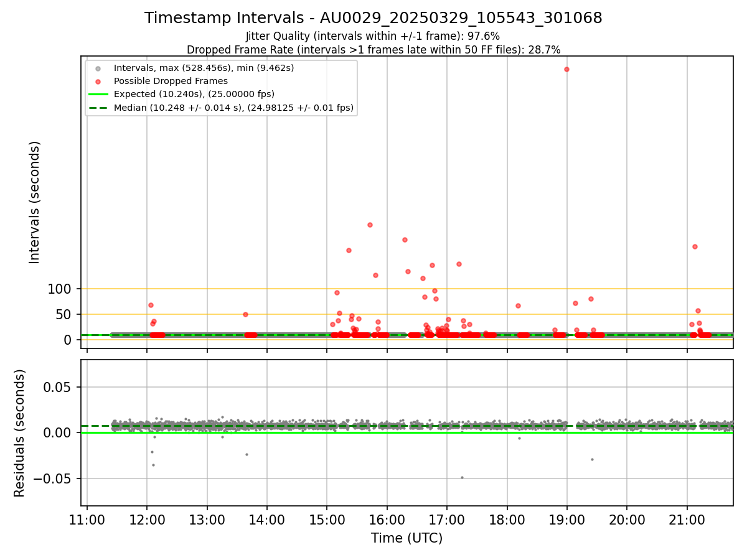Click the x-axis tick label '13:00'
This screenshot has height=560, width=747.
pyautogui.click(x=207, y=519)
